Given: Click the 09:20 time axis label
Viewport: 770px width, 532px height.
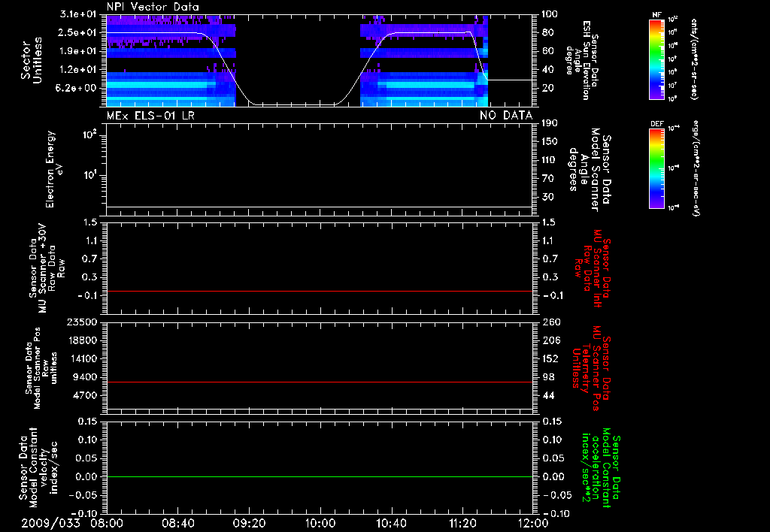Looking at the screenshot, I should [x=249, y=523].
